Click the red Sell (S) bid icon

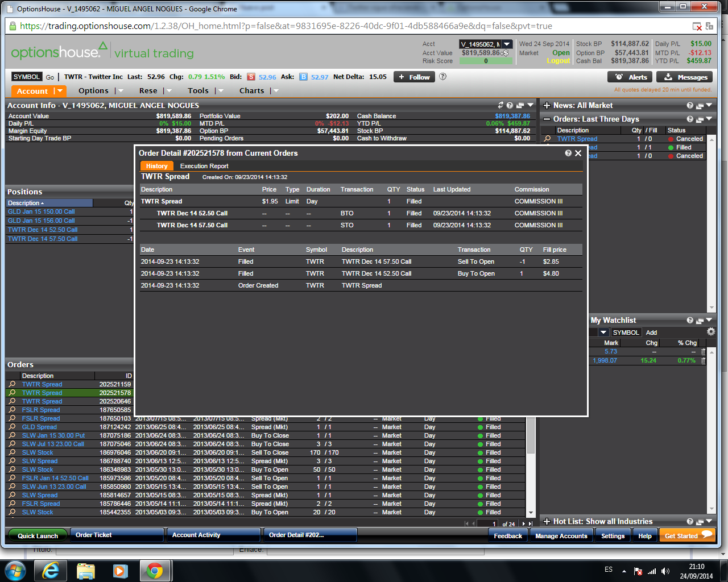251,77
